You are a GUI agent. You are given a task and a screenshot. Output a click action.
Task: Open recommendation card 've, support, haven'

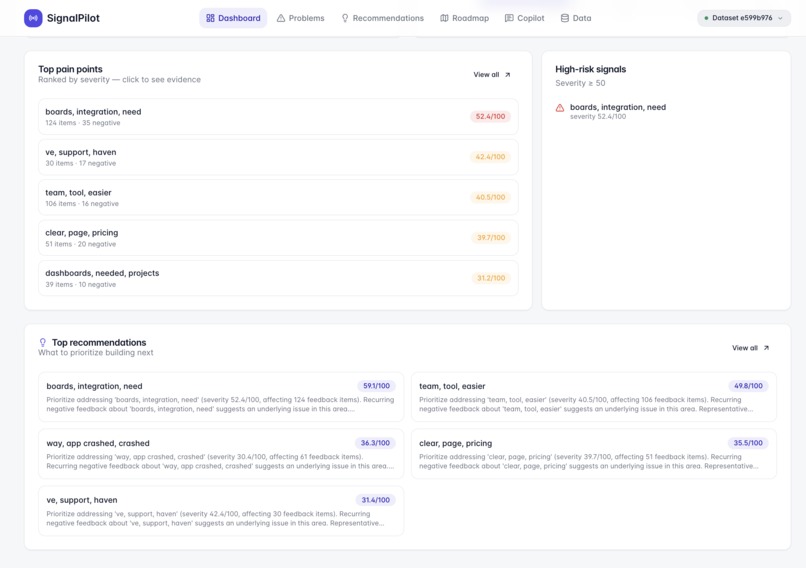point(221,511)
